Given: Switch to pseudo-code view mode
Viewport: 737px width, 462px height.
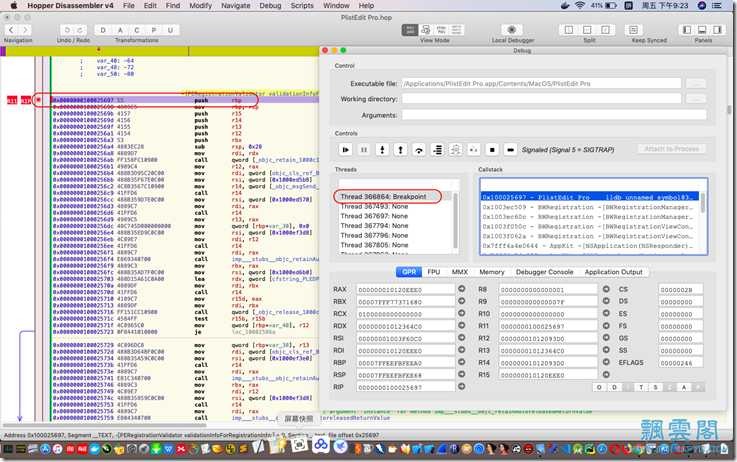Looking at the screenshot, I should click(441, 30).
